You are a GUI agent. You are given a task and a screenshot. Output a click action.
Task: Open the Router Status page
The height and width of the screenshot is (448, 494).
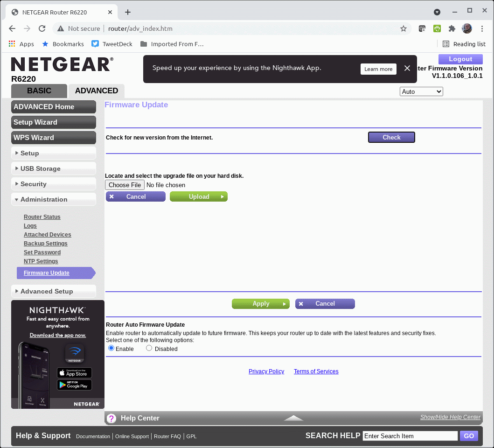pyautogui.click(x=42, y=217)
